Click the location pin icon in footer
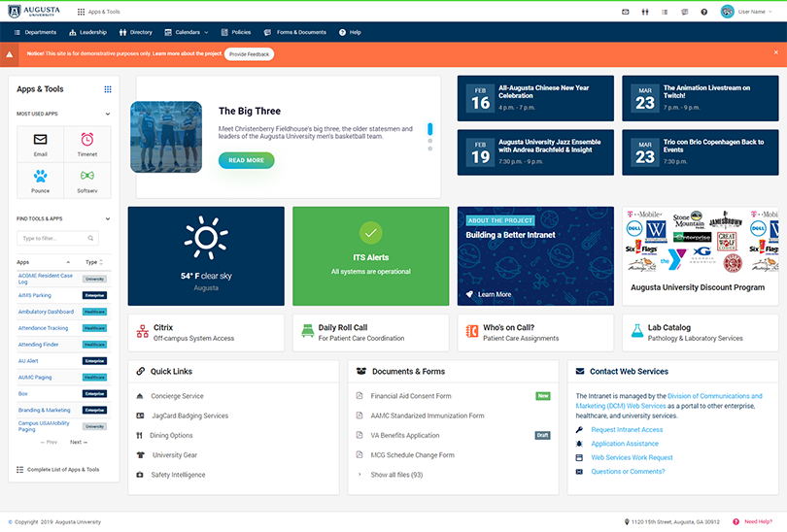This screenshot has width=787, height=532. (627, 522)
